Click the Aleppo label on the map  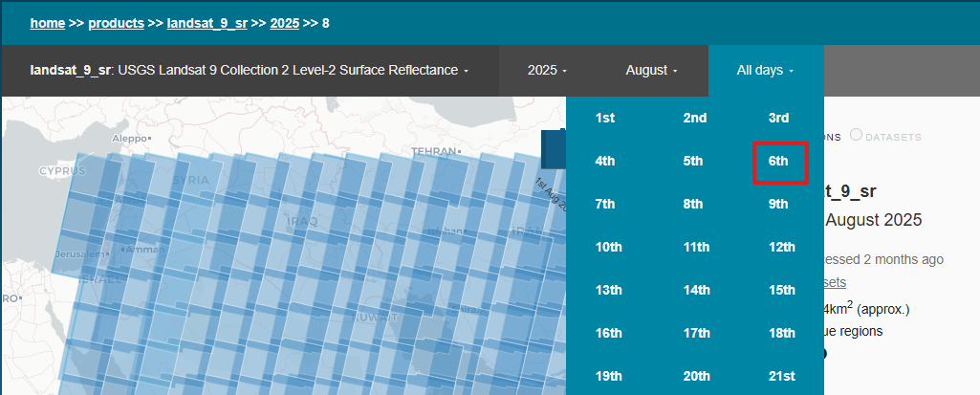(127, 139)
